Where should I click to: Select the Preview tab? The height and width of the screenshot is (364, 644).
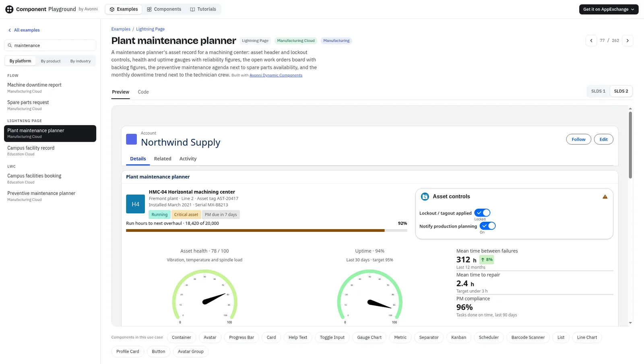tap(120, 92)
